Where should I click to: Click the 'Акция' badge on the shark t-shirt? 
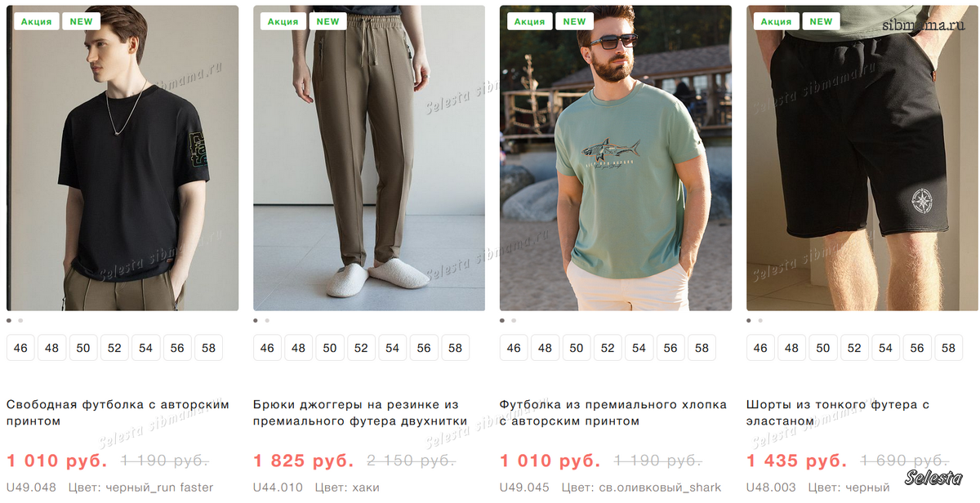coord(529,21)
